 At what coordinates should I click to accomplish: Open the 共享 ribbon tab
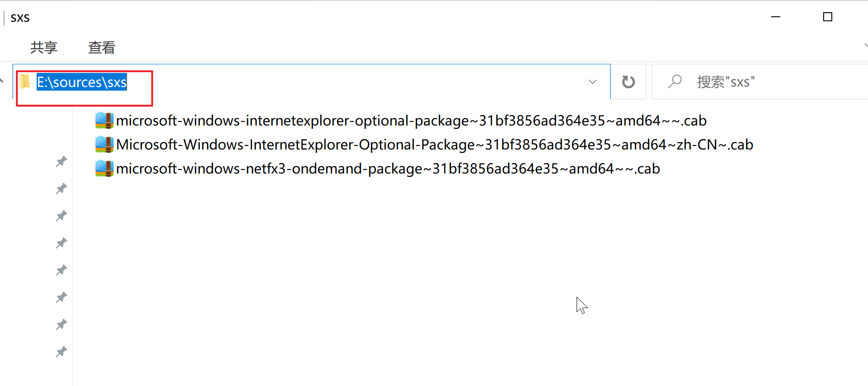[43, 48]
